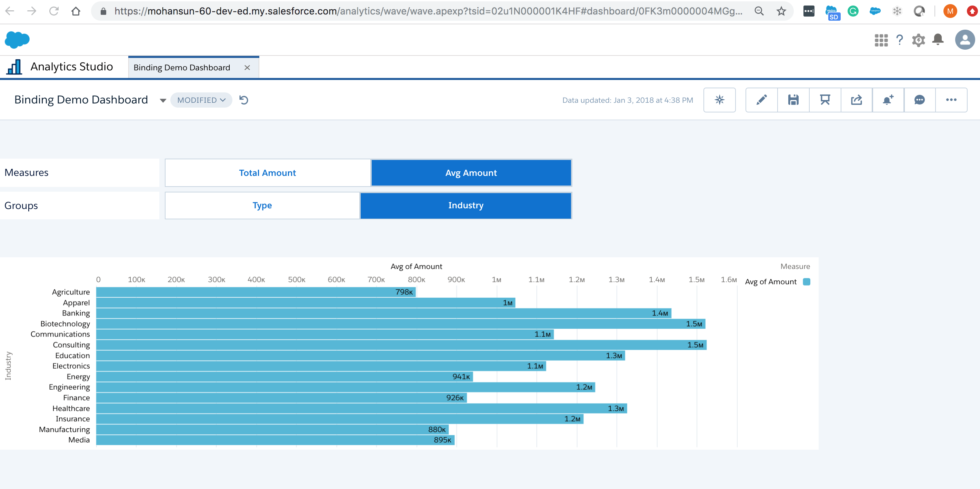Click the Binding Demo Dashboard title
This screenshot has width=980, height=489.
pyautogui.click(x=81, y=100)
